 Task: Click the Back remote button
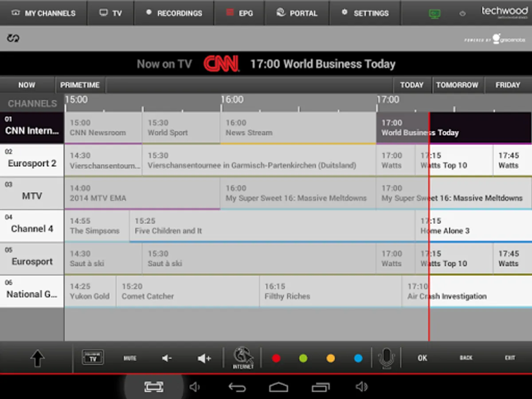pos(466,358)
